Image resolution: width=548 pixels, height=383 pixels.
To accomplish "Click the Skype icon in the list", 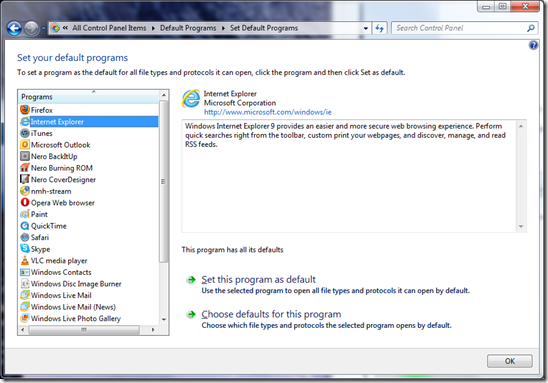I will point(25,248).
